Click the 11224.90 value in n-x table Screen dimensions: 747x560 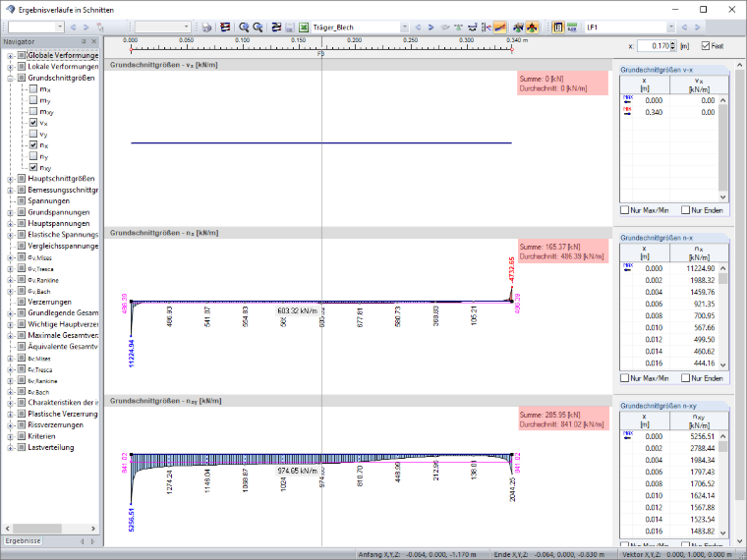(x=700, y=268)
